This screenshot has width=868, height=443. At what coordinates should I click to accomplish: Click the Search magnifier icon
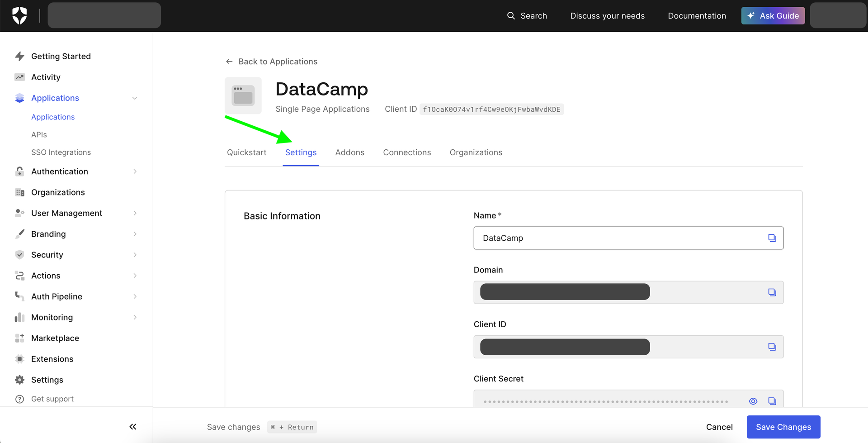coord(511,16)
